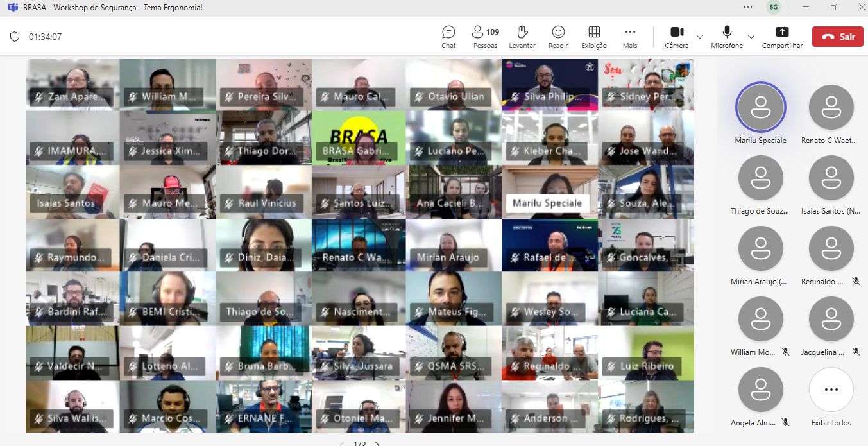
Task: Show the Pessoas participants list
Action: 485,37
